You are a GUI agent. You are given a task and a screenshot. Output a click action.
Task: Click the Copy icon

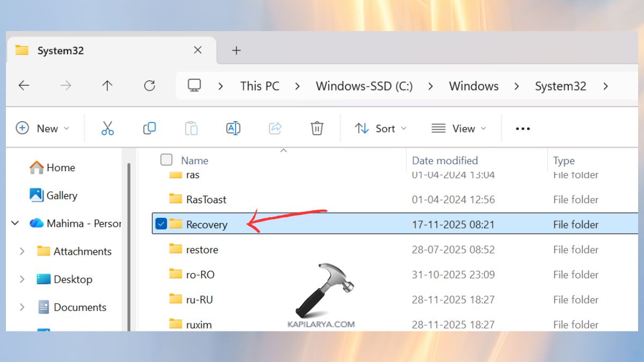(x=149, y=128)
